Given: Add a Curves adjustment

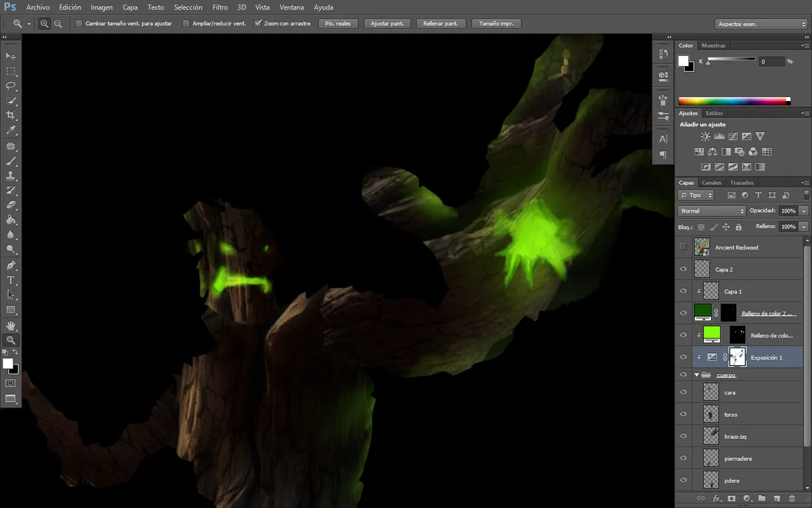Looking at the screenshot, I should pyautogui.click(x=733, y=136).
